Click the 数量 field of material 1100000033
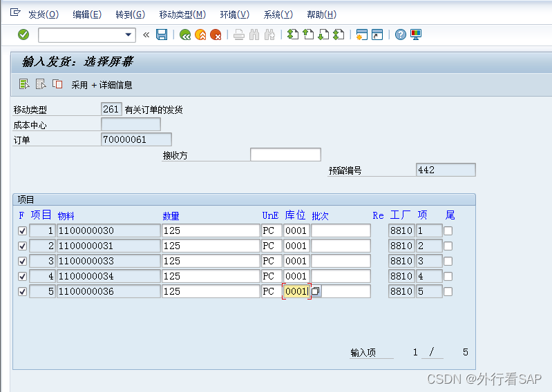552x392 pixels. coord(211,261)
